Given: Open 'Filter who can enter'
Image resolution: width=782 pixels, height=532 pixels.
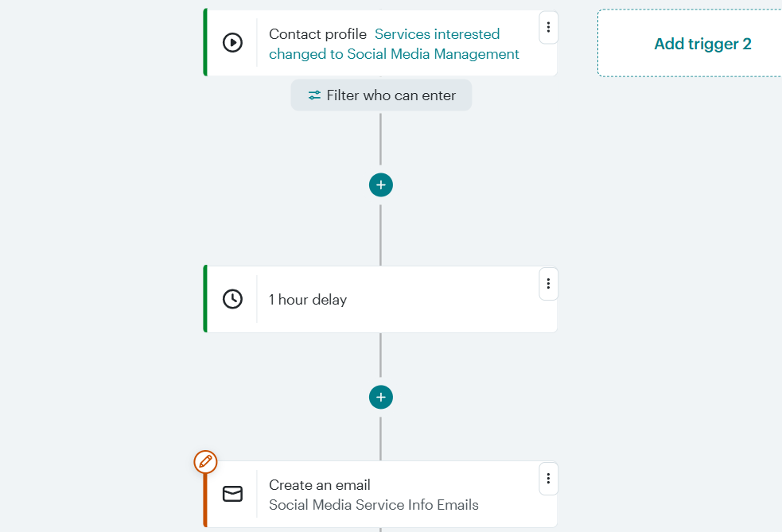Looking at the screenshot, I should coord(381,95).
